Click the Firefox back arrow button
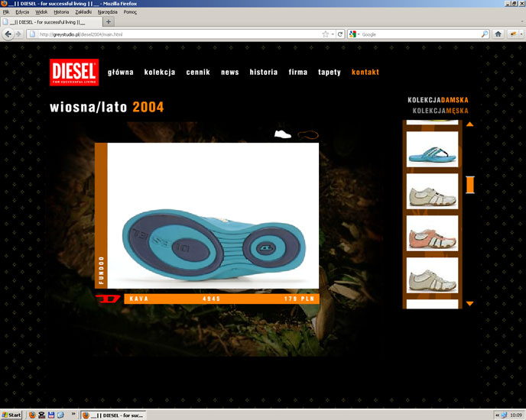The height and width of the screenshot is (420, 526). tap(8, 34)
